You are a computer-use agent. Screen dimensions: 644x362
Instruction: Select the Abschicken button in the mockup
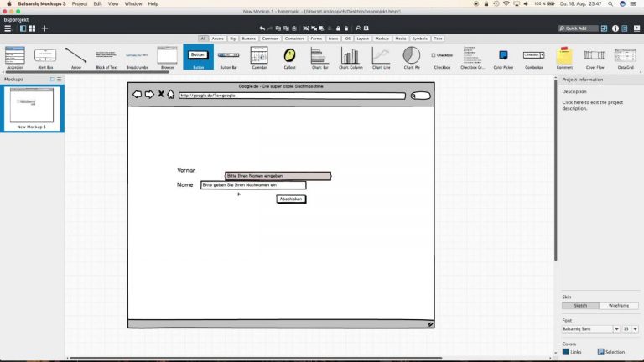point(291,199)
